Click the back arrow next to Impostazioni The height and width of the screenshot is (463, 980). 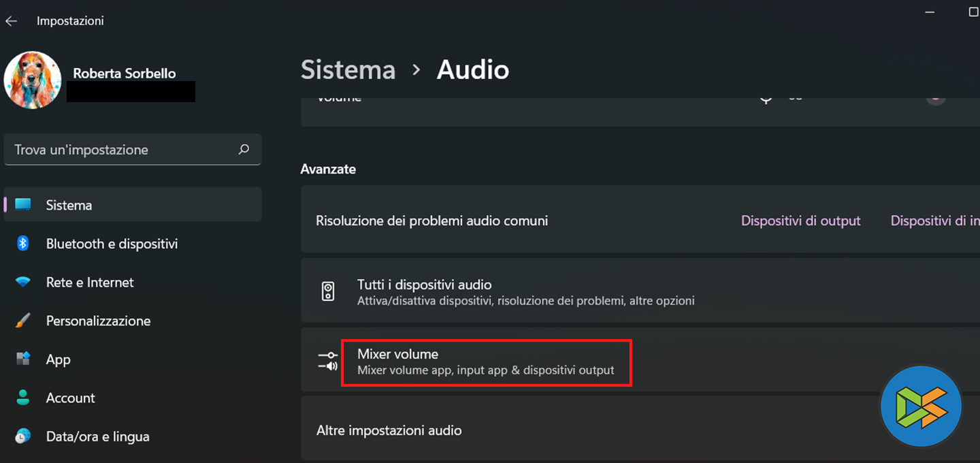click(11, 21)
